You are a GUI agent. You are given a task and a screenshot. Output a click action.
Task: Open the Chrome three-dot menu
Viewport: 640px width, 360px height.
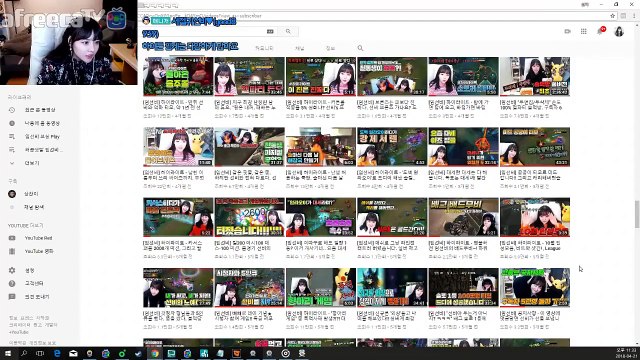coord(634,16)
